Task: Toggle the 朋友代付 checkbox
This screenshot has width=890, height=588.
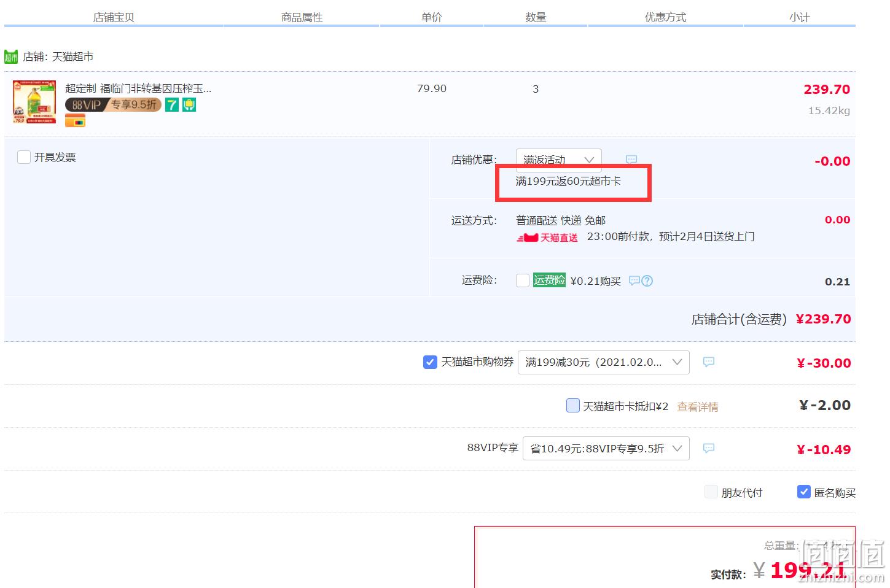Action: coord(711,492)
